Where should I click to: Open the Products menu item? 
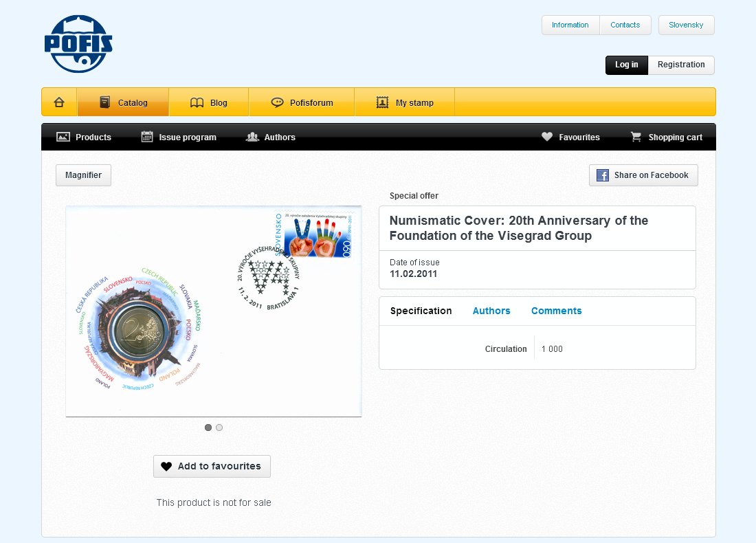[84, 137]
